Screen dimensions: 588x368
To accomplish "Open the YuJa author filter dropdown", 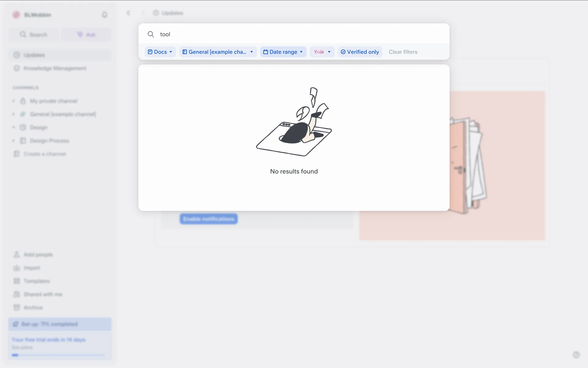I will (322, 52).
